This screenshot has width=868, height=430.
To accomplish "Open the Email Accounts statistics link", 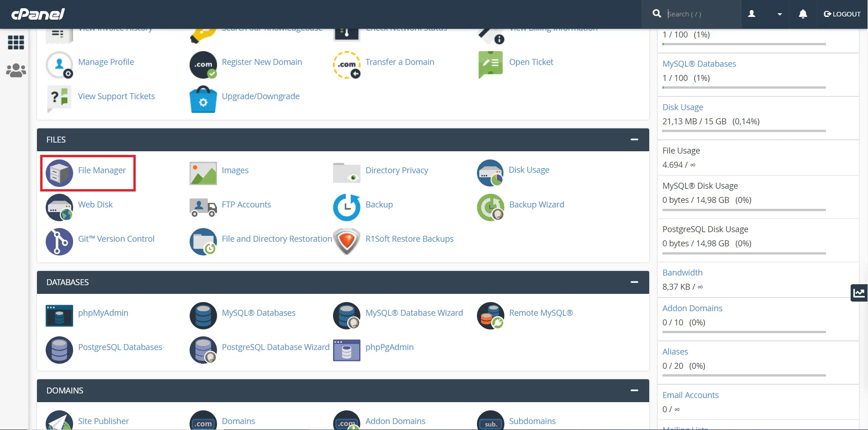I will (690, 395).
